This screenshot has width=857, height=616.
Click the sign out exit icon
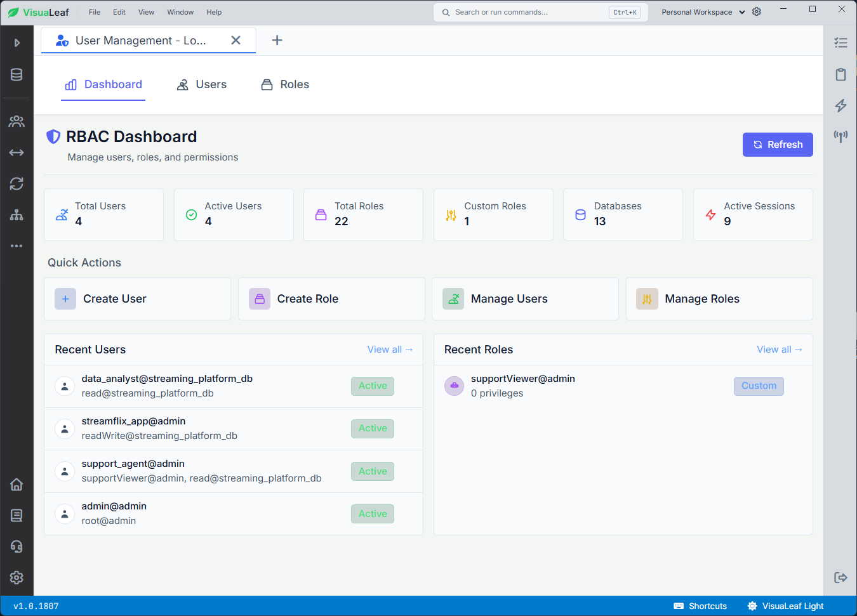(x=840, y=577)
